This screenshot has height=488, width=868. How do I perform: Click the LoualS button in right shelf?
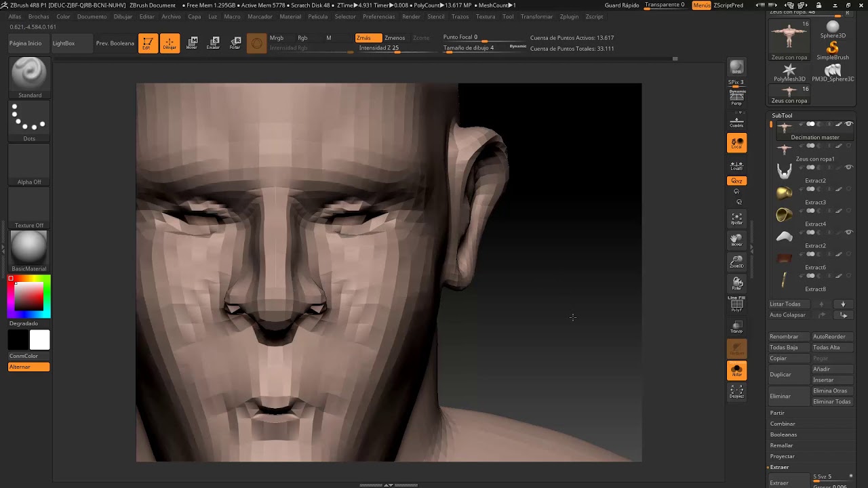pyautogui.click(x=736, y=165)
